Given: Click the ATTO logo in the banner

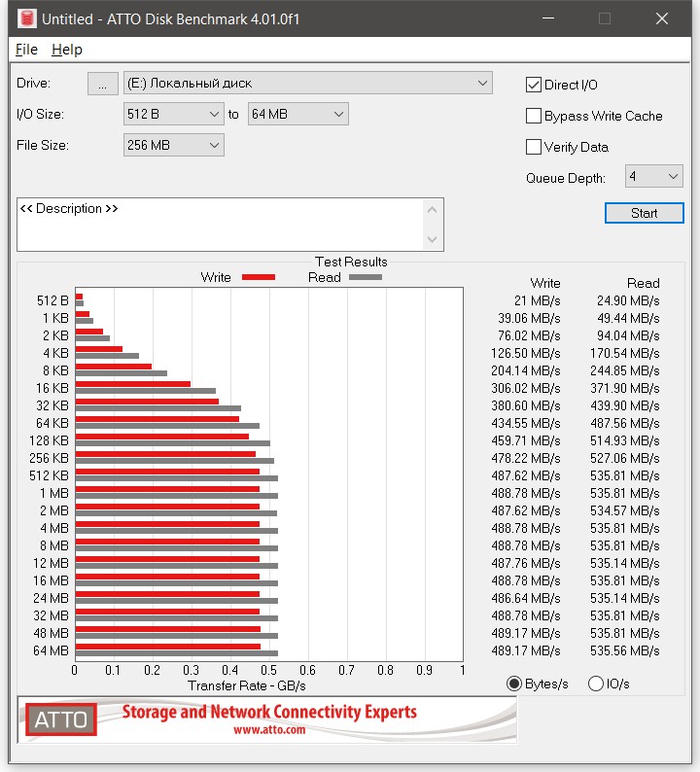Looking at the screenshot, I should (x=62, y=720).
